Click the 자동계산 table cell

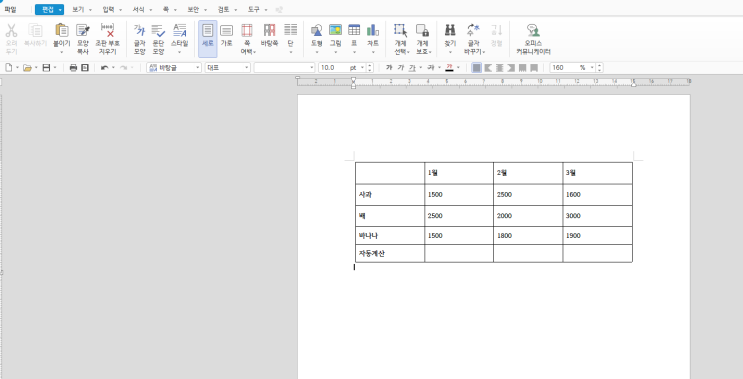pos(390,253)
